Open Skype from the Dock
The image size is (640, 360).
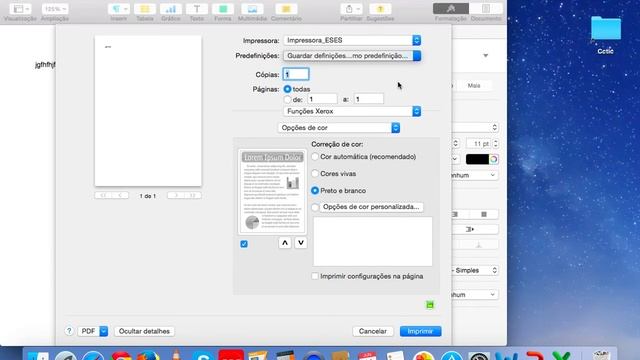coord(203,356)
